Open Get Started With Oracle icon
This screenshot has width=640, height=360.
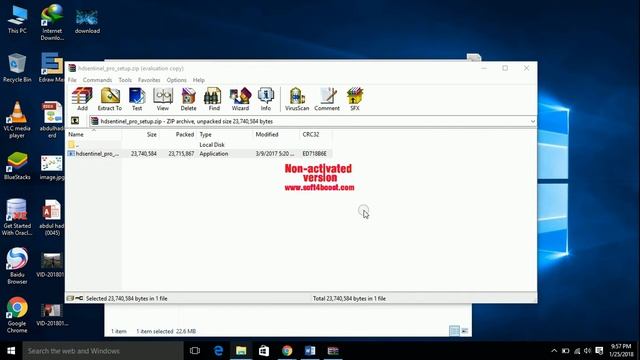(17, 217)
